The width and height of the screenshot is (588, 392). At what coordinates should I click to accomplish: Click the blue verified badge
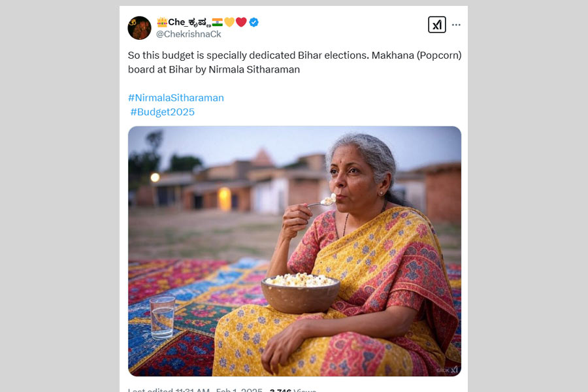(253, 22)
